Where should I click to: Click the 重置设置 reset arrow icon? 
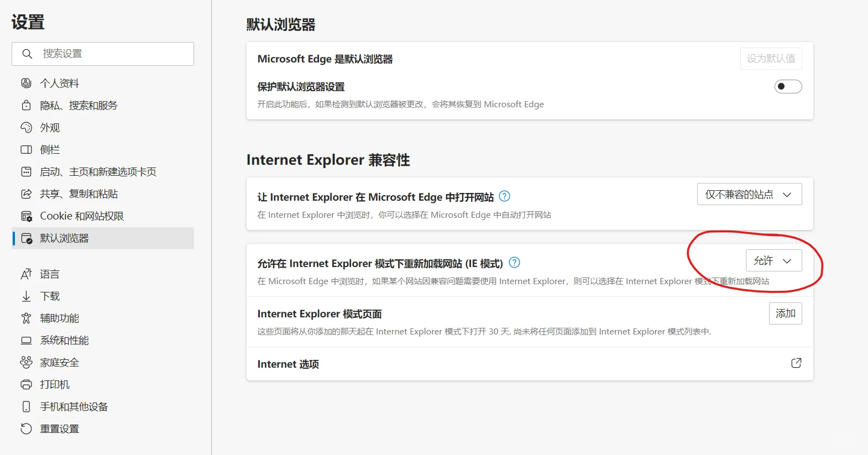click(x=26, y=428)
